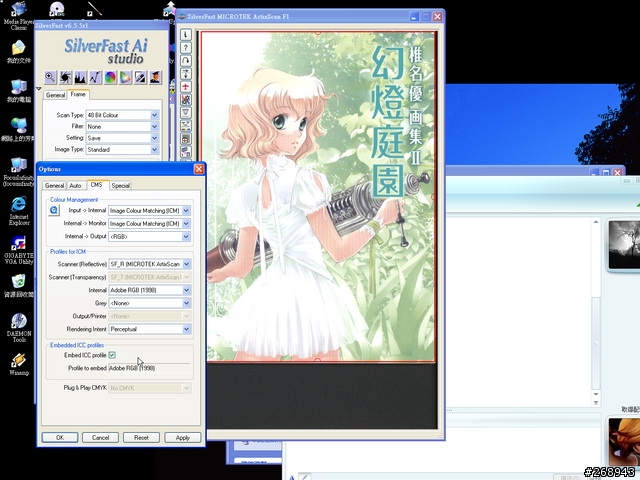The width and height of the screenshot is (640, 480).
Task: Open the Selective Colour Correction tool
Action: tap(125, 77)
